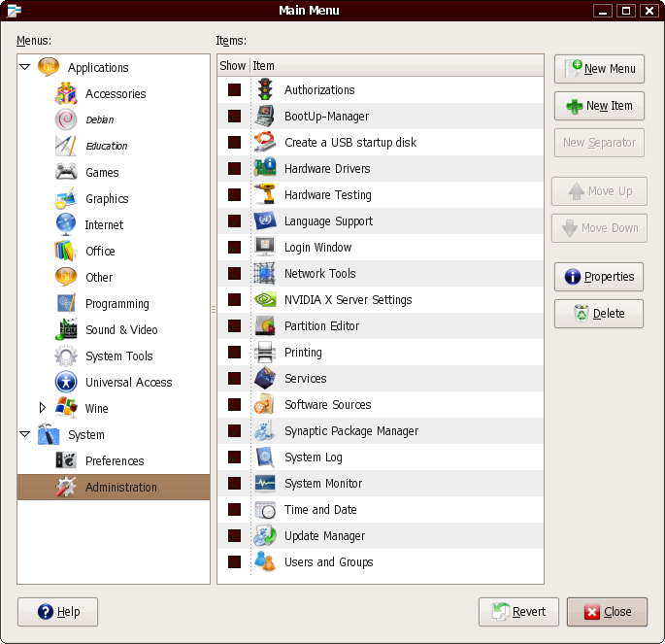Click the System Monitor graph icon

(265, 483)
